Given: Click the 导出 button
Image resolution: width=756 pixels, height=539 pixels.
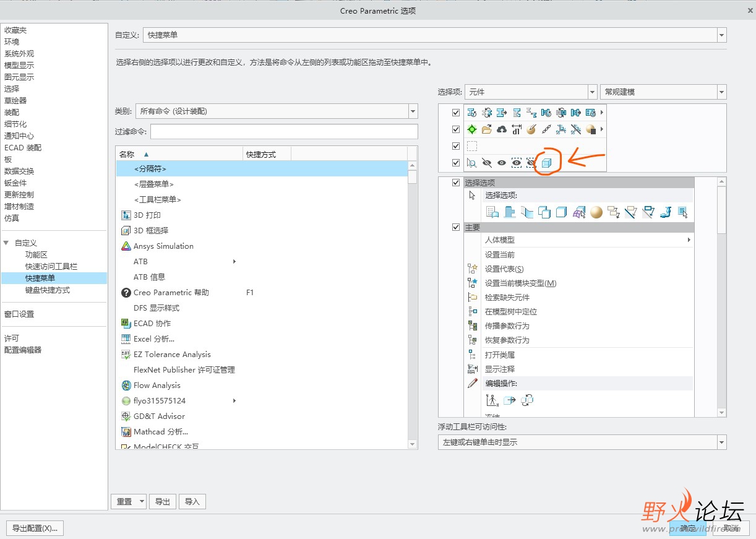Looking at the screenshot, I should [x=163, y=501].
